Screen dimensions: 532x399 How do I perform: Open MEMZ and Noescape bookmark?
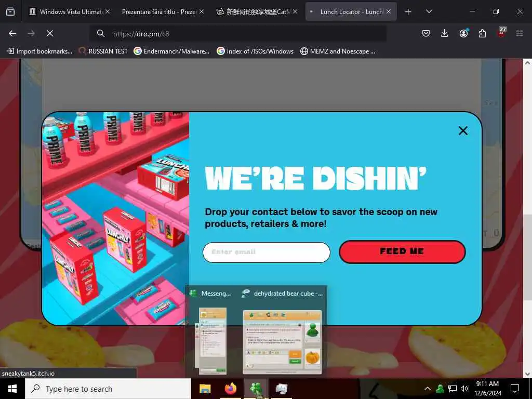coord(338,51)
